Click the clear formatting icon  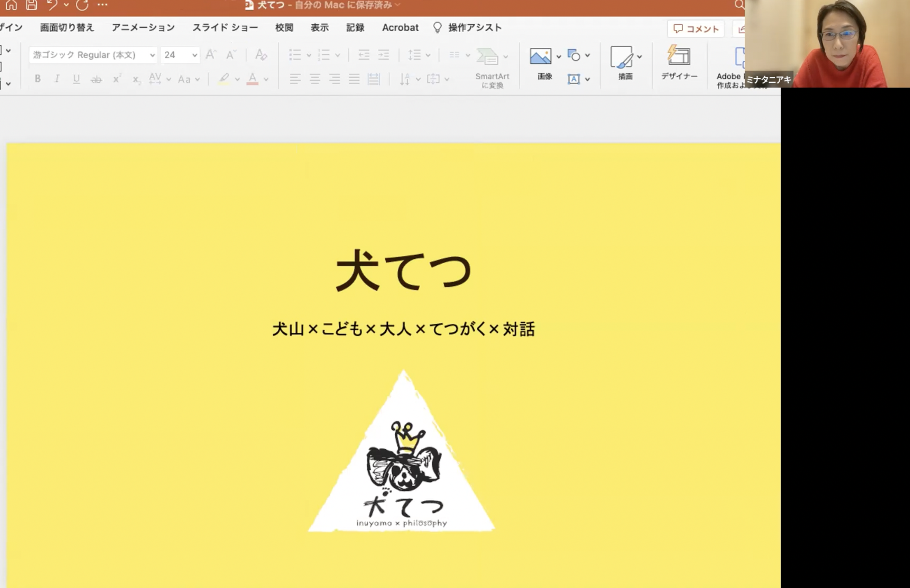[x=261, y=55]
